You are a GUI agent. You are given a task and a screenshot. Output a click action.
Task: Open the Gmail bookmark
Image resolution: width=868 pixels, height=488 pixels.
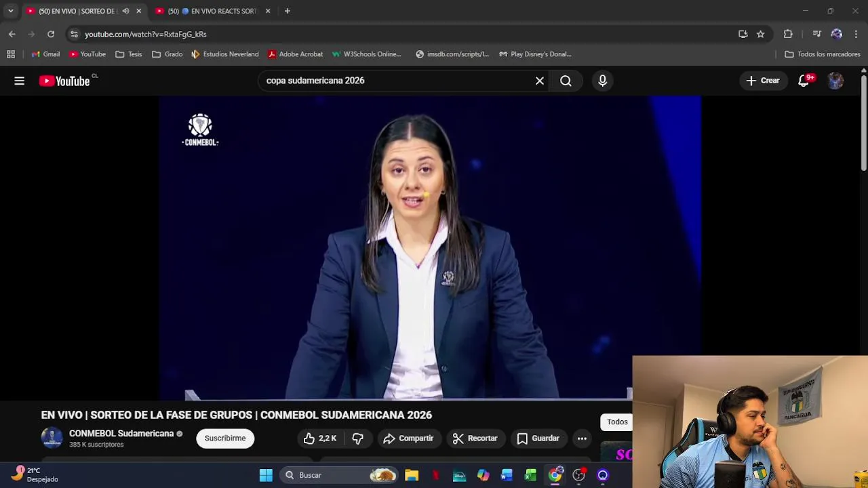45,54
